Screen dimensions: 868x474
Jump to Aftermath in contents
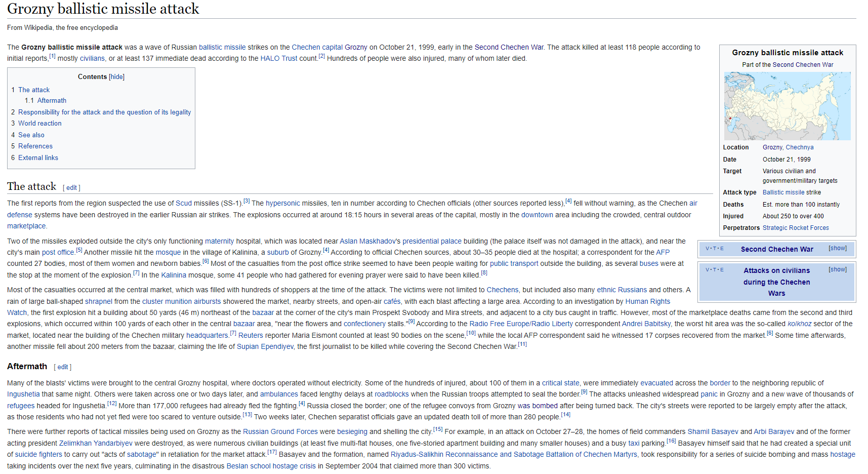click(x=51, y=101)
